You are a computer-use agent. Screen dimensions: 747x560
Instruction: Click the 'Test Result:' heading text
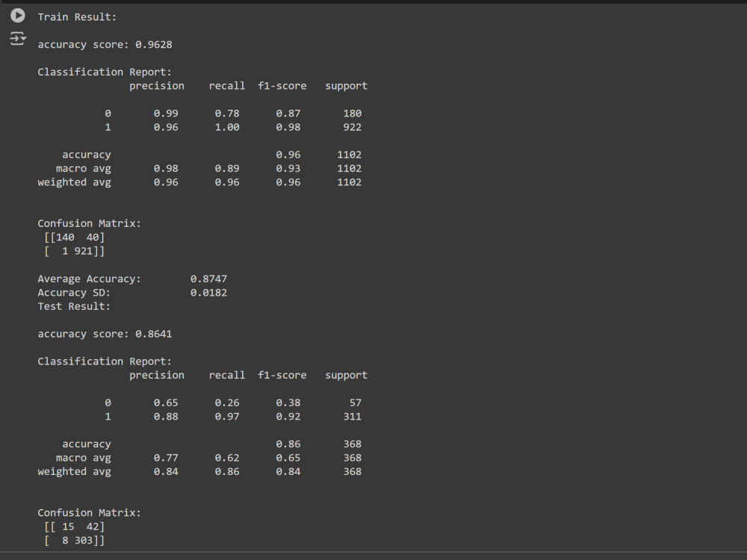[x=74, y=307]
